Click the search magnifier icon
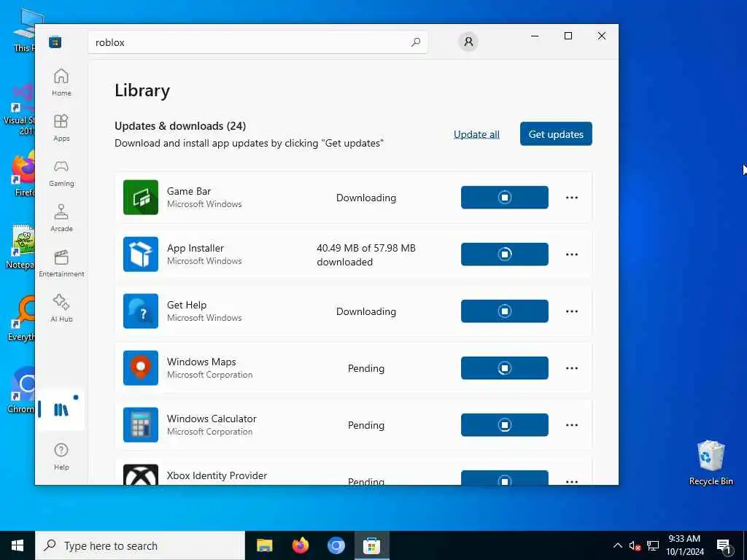Screen dimensions: 747x560 click(x=415, y=42)
